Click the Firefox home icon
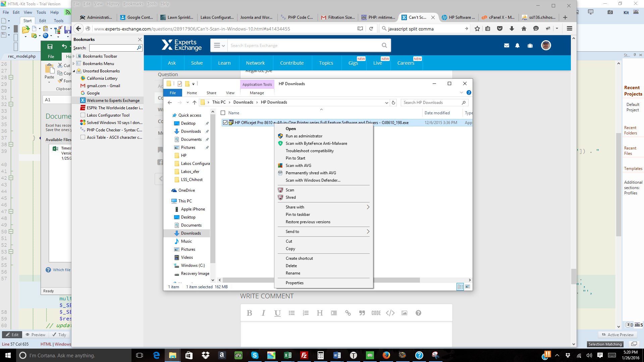This screenshot has width=644, height=362. click(x=524, y=29)
